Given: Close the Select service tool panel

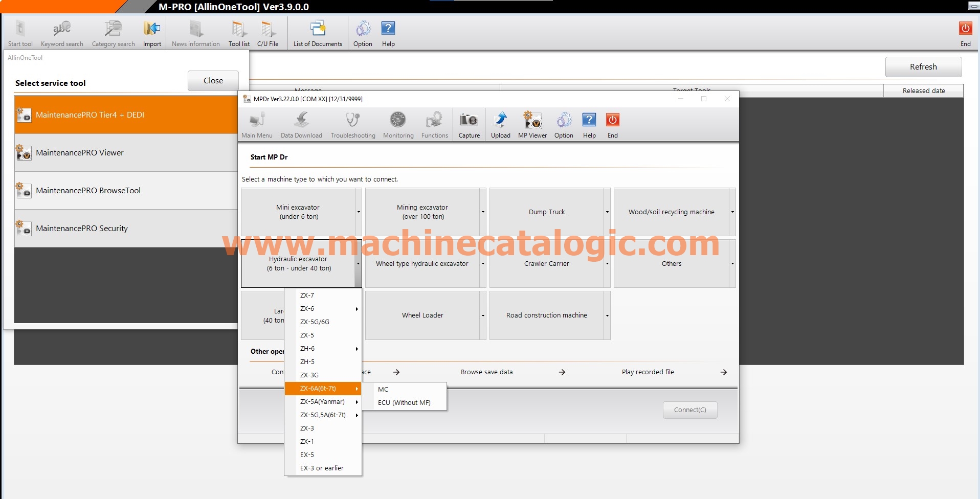Looking at the screenshot, I should (213, 81).
